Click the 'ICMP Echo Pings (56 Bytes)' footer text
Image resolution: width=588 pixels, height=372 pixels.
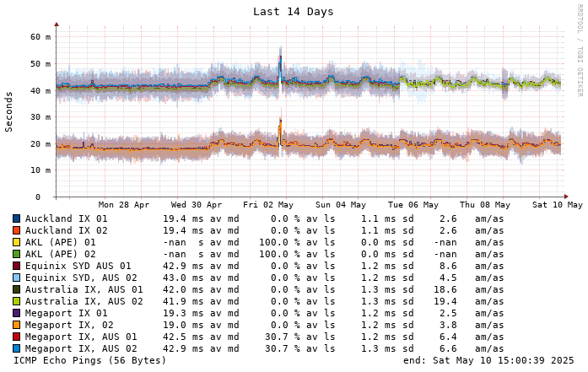[x=89, y=360]
